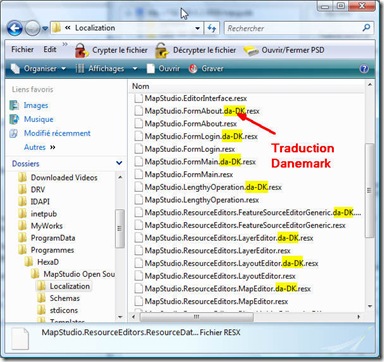Sort files by the Nom column header
The width and height of the screenshot is (384, 362).
pyautogui.click(x=247, y=86)
